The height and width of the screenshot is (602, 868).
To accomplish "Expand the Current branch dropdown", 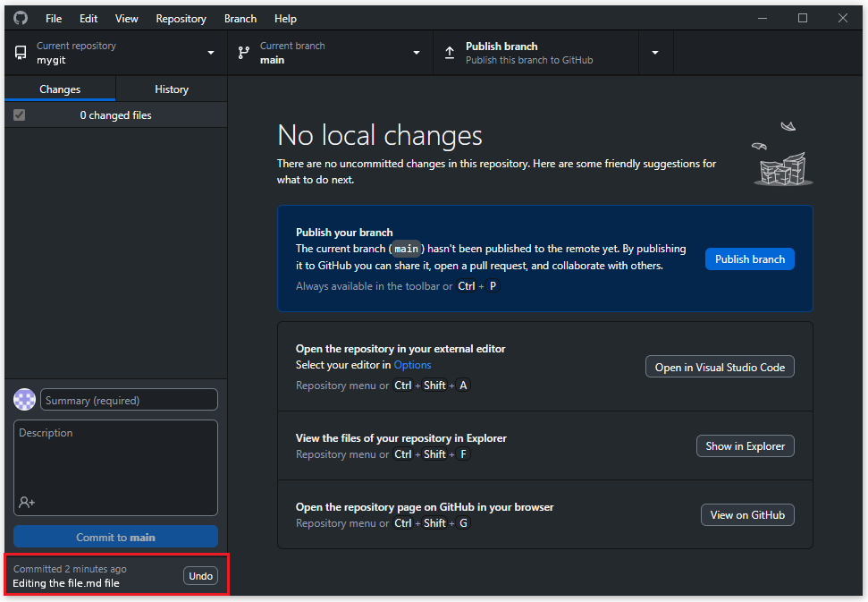I will pyautogui.click(x=329, y=53).
